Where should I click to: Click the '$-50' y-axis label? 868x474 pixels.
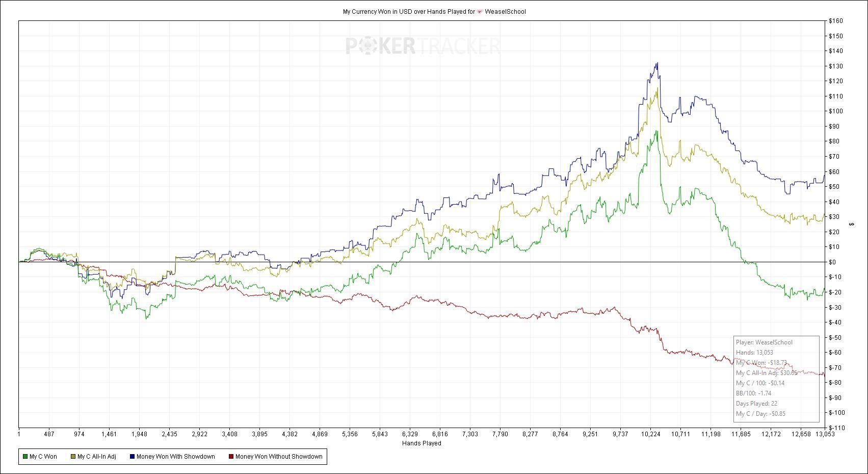(x=835, y=338)
